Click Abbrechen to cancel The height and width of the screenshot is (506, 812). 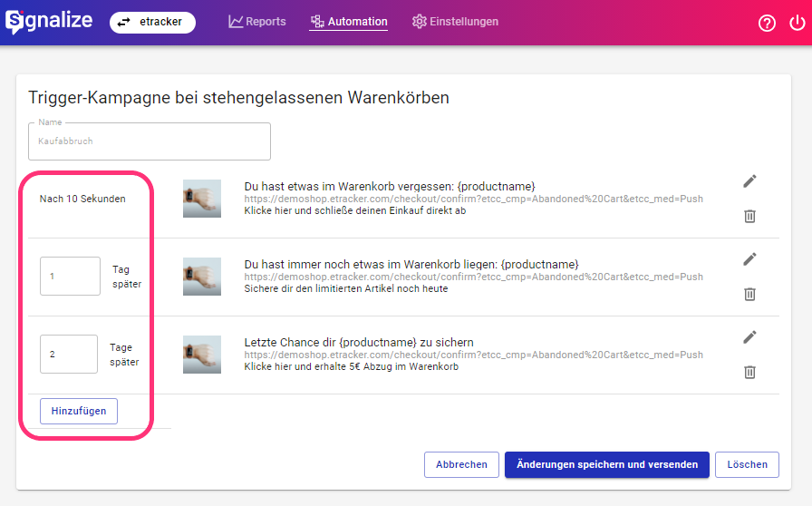point(461,464)
